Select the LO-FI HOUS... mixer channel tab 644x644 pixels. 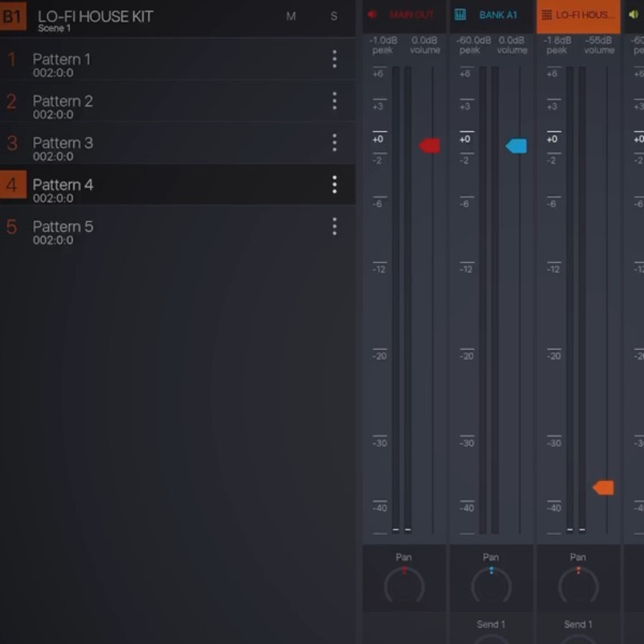(x=578, y=16)
